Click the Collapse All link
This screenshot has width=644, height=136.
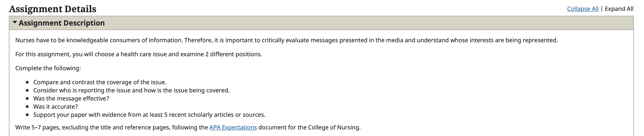pyautogui.click(x=583, y=9)
